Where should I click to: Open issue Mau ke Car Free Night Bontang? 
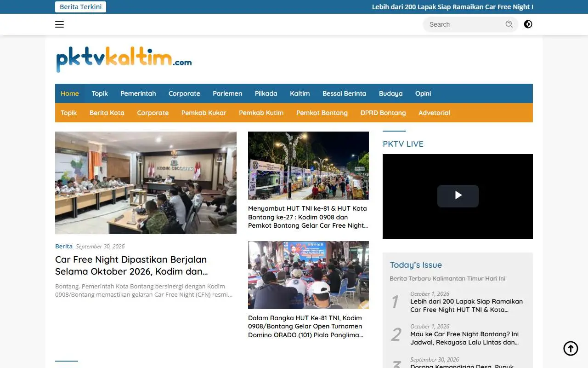coord(464,338)
